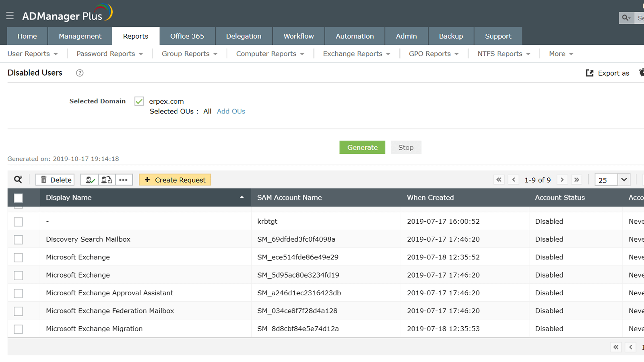
Task: Click the enable users icon button
Action: pos(90,180)
